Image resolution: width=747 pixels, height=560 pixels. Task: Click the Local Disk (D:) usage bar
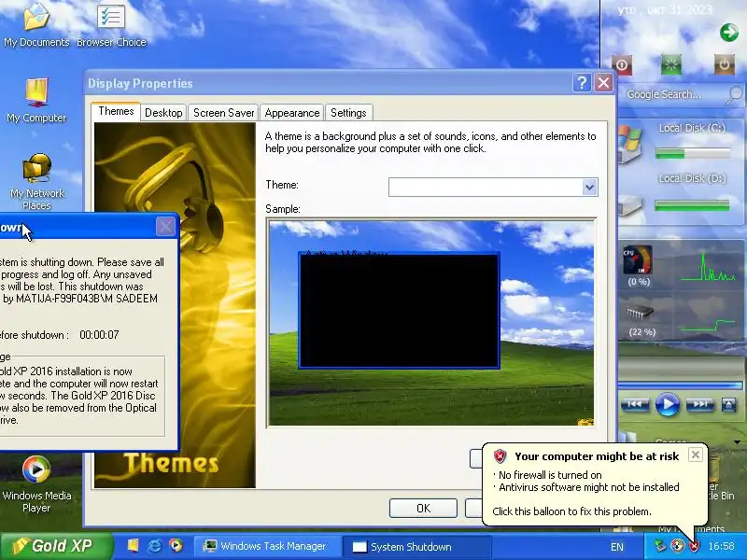tap(693, 205)
